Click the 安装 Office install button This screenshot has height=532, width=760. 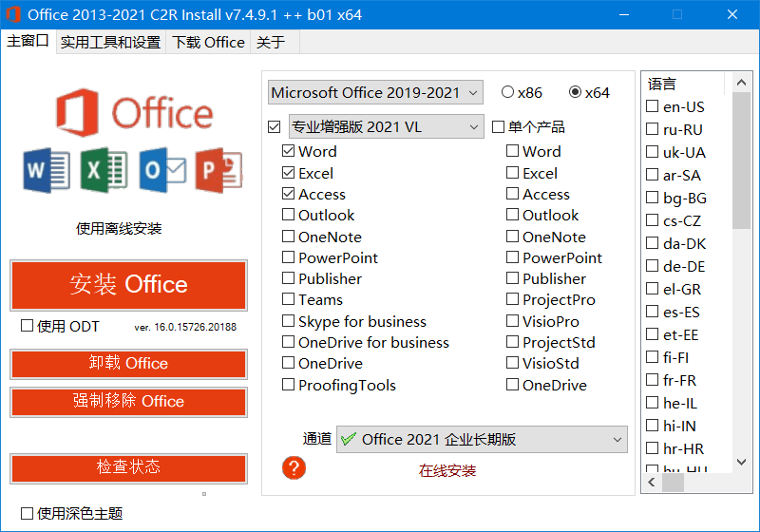coord(128,284)
